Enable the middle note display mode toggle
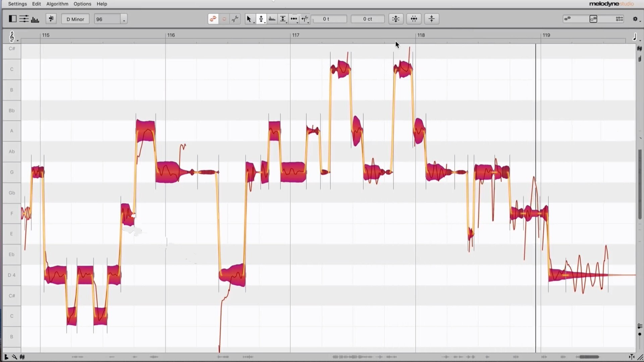 point(593,19)
